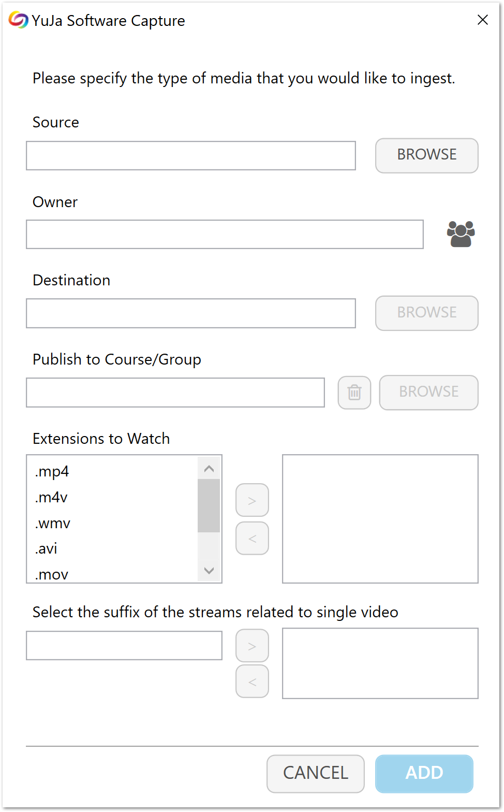This screenshot has width=504, height=812.
Task: Click into the Source path field
Action: tap(190, 155)
